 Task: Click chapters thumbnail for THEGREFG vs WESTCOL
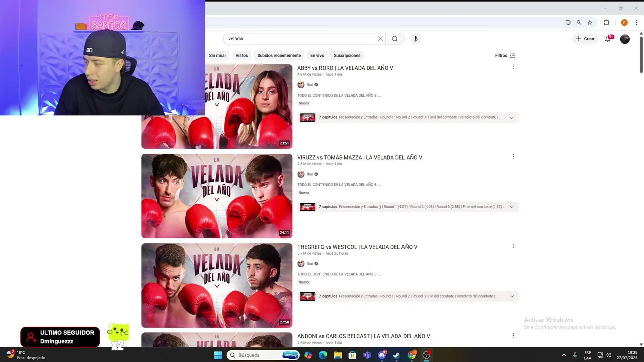click(307, 296)
